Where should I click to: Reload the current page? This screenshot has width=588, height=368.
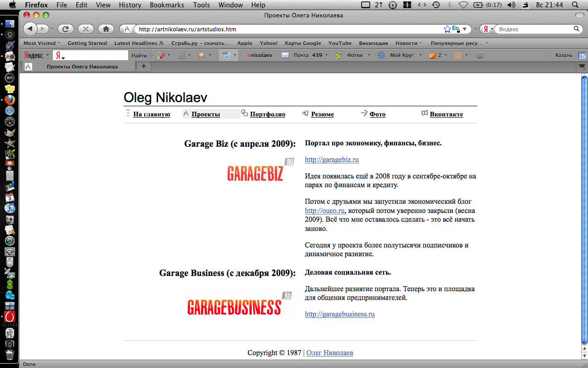(x=65, y=29)
